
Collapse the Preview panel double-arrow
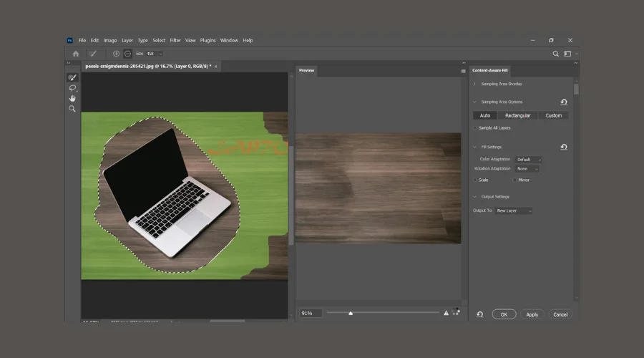coord(464,63)
